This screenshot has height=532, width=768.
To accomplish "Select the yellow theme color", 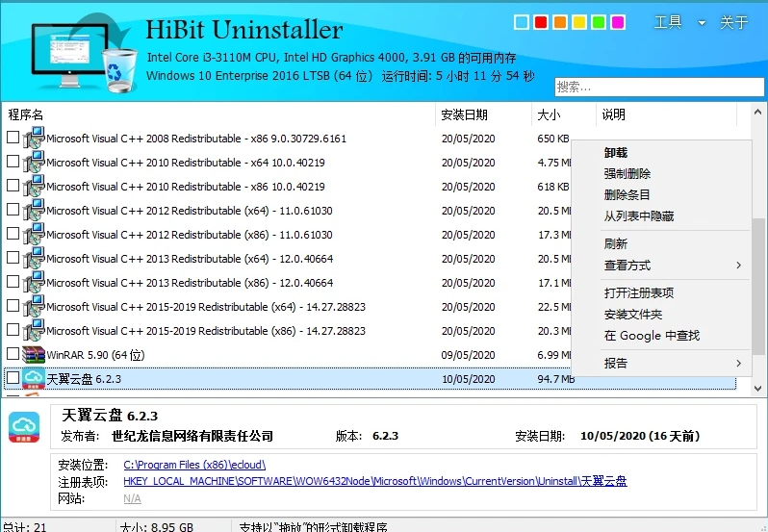I will pos(579,22).
